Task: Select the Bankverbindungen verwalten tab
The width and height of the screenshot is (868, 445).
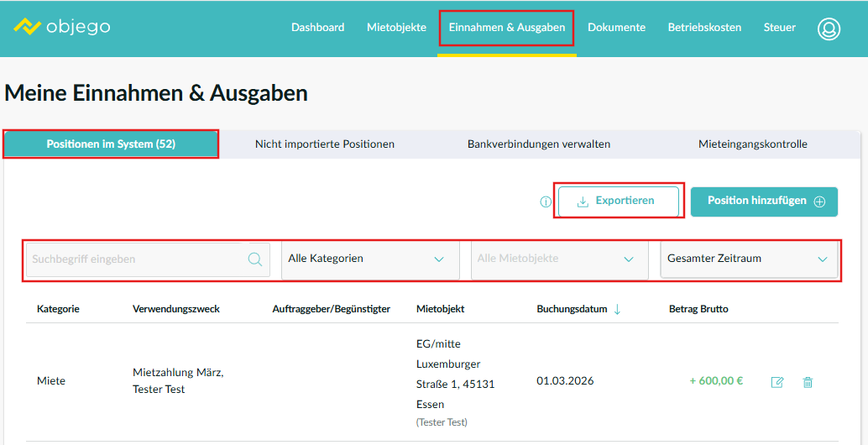Action: tap(539, 144)
